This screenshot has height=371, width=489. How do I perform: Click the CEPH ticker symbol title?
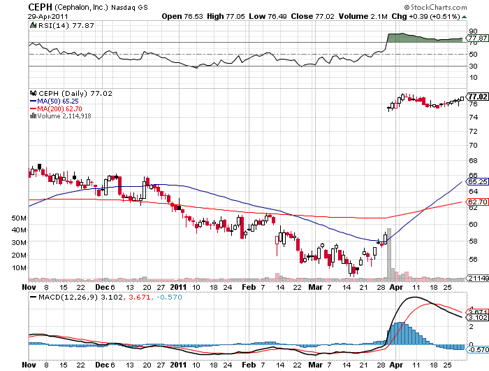[x=40, y=7]
